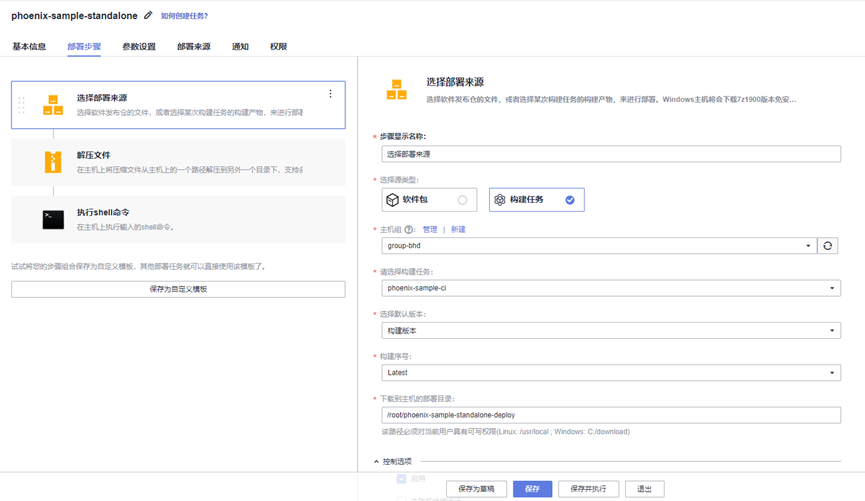Switch to the 基本信息 tab
The height and width of the screenshot is (501, 865).
(29, 46)
